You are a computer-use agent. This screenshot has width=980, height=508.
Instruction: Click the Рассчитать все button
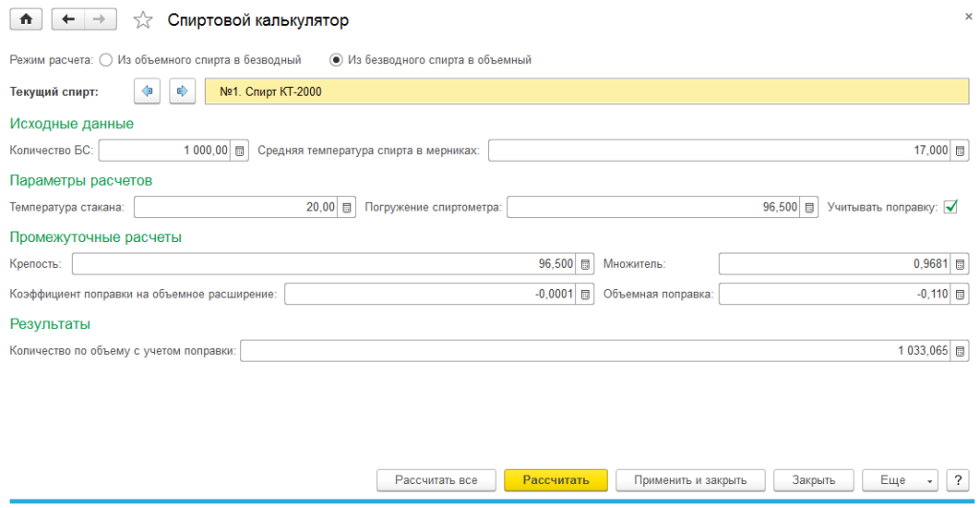pos(435,479)
